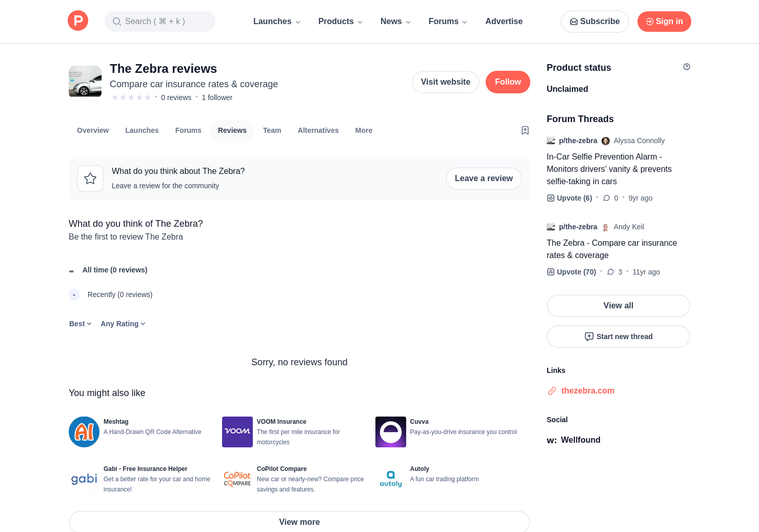Open the Gabi product logo
Screen dimensions: 759x532
[84, 479]
